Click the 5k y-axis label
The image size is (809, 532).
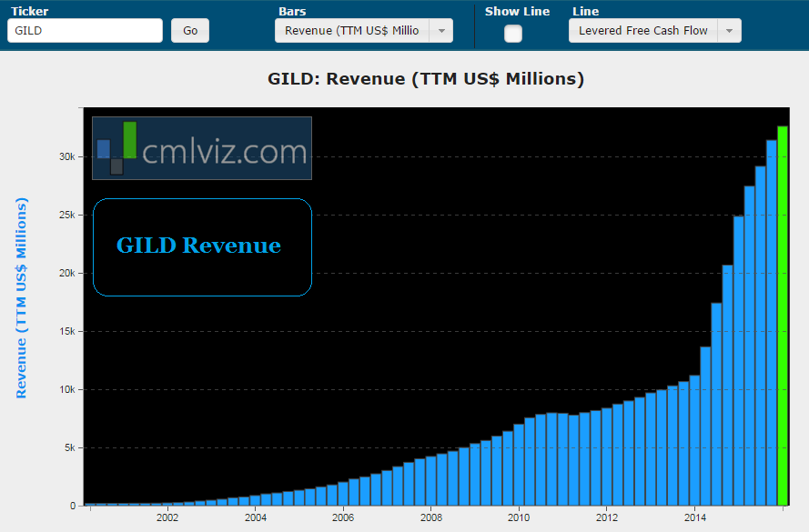tap(70, 448)
